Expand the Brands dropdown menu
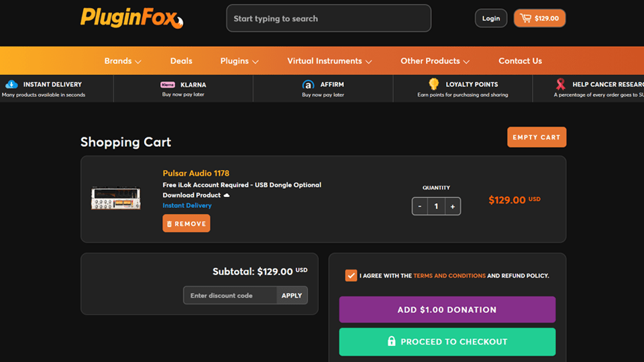The height and width of the screenshot is (362, 644). [123, 61]
